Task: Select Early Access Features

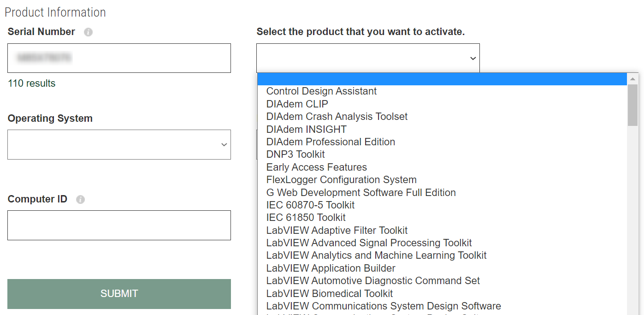Action: click(442, 167)
